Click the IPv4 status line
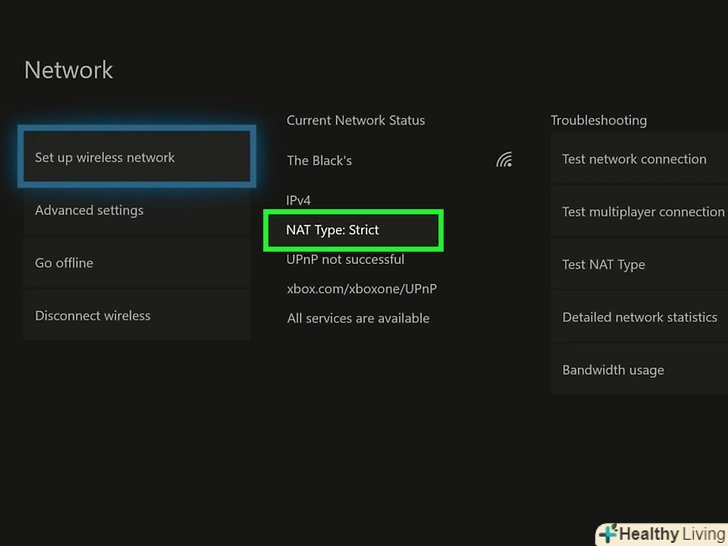 (299, 200)
